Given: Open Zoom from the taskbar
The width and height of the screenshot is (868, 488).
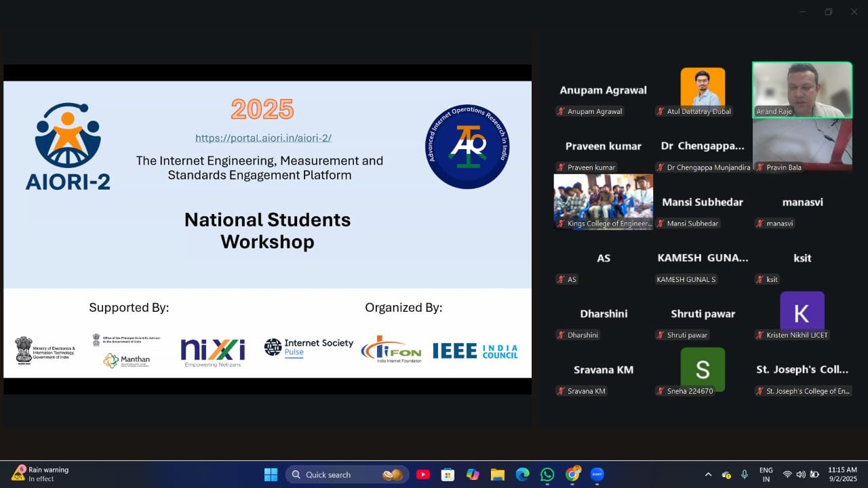Looking at the screenshot, I should [x=597, y=474].
